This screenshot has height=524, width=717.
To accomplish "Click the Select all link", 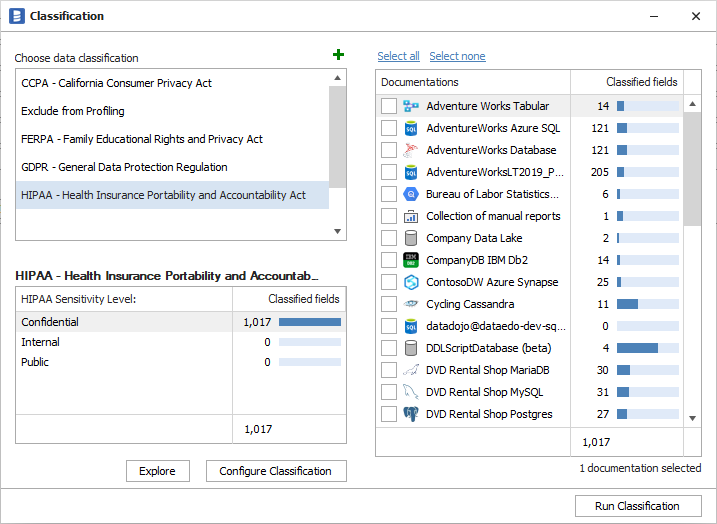I will pos(398,56).
